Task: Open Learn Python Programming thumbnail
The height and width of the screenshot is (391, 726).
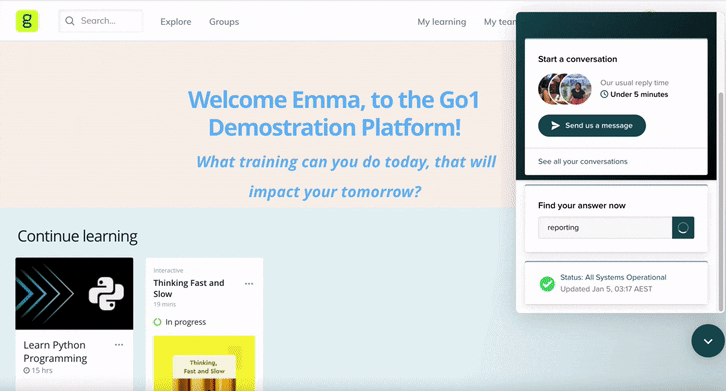Action: click(74, 294)
